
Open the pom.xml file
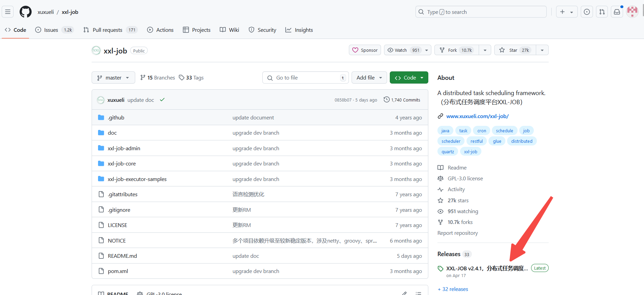(x=118, y=271)
